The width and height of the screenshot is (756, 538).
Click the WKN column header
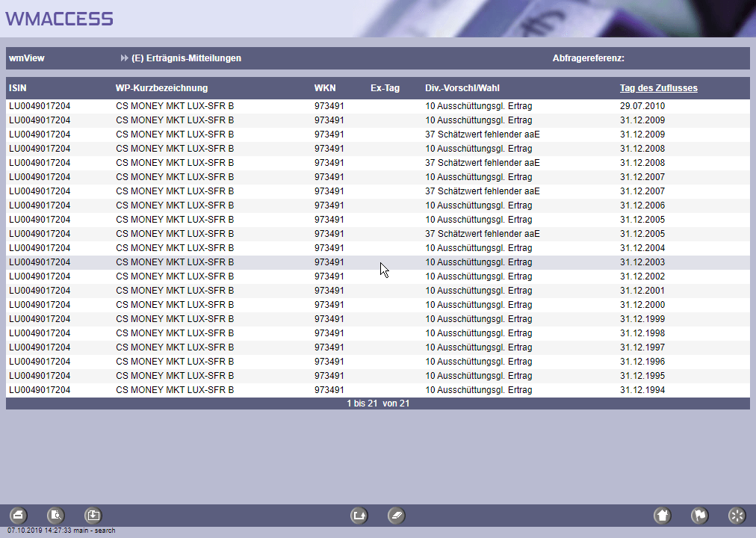click(325, 88)
